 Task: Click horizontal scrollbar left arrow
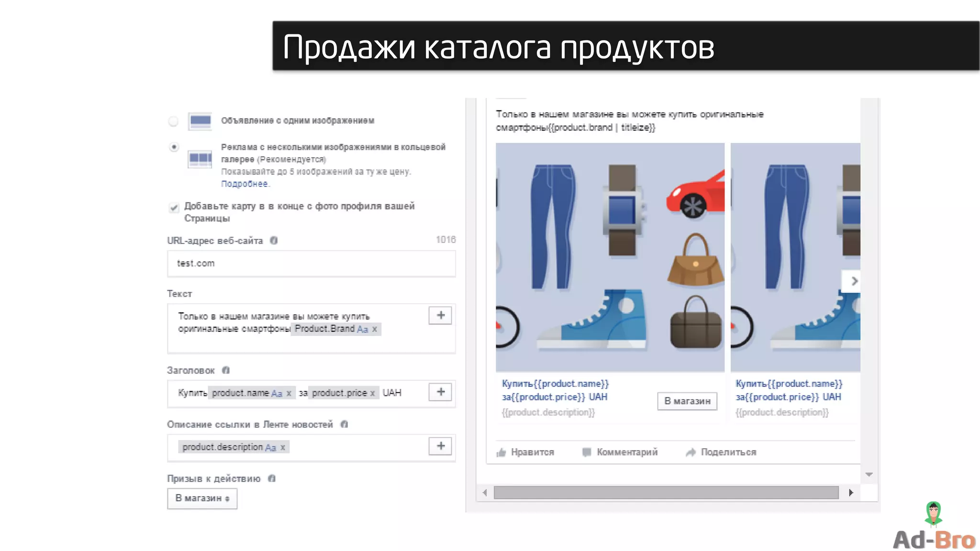point(485,493)
